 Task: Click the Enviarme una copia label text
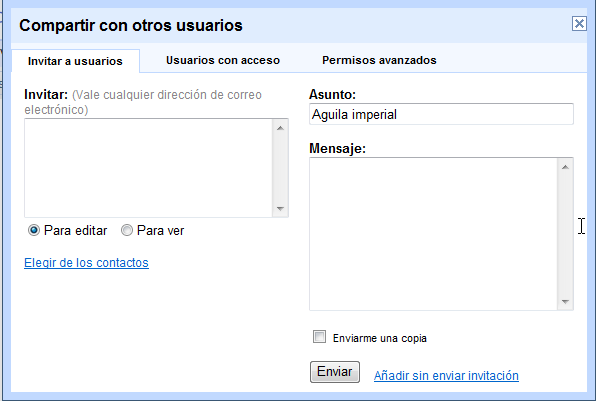tap(380, 338)
